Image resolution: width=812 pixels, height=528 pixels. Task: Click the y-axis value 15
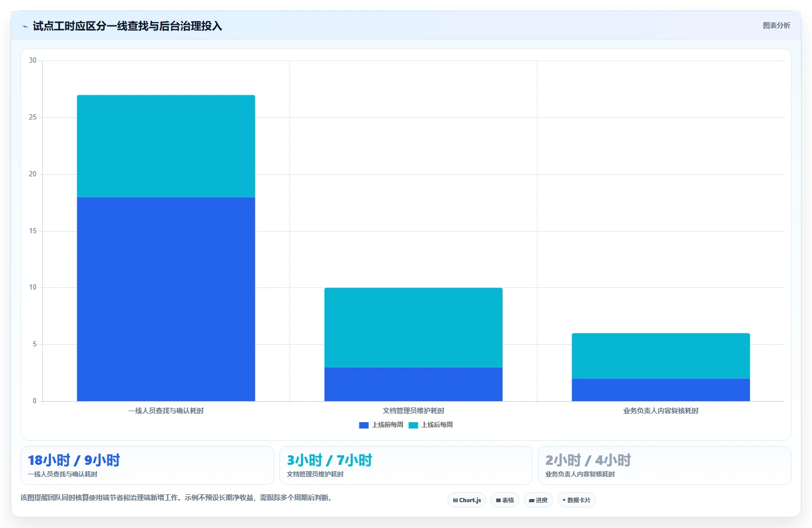[33, 231]
